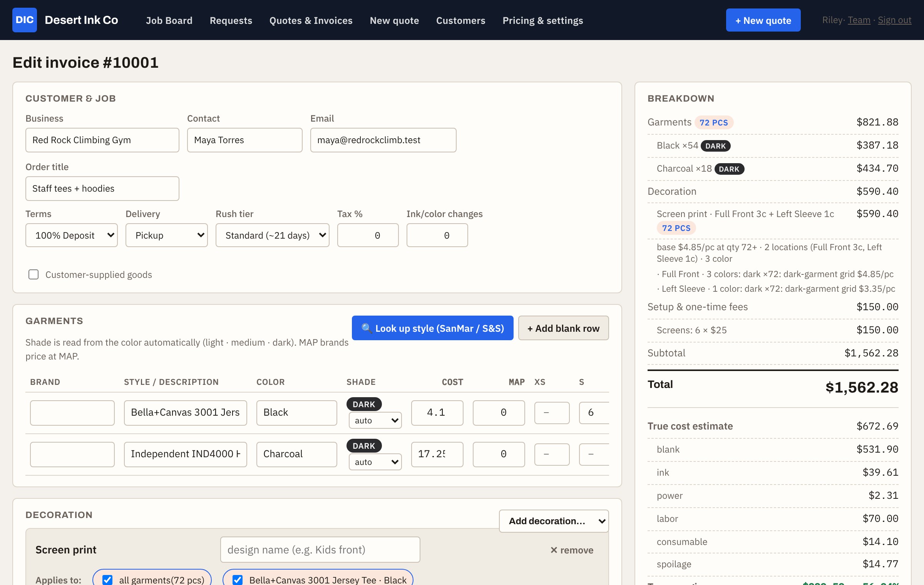The width and height of the screenshot is (924, 585).
Task: Click the Add blank row button
Action: tap(564, 328)
